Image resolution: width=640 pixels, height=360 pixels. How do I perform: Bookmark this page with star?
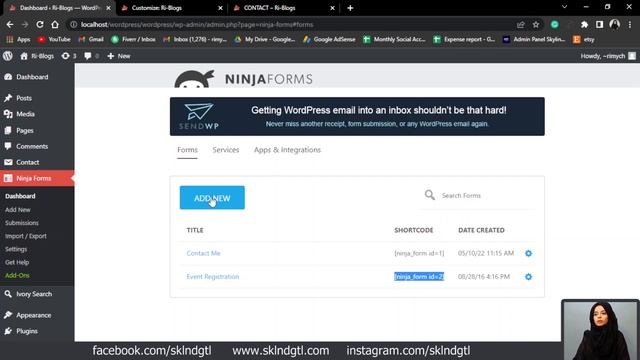536,24
